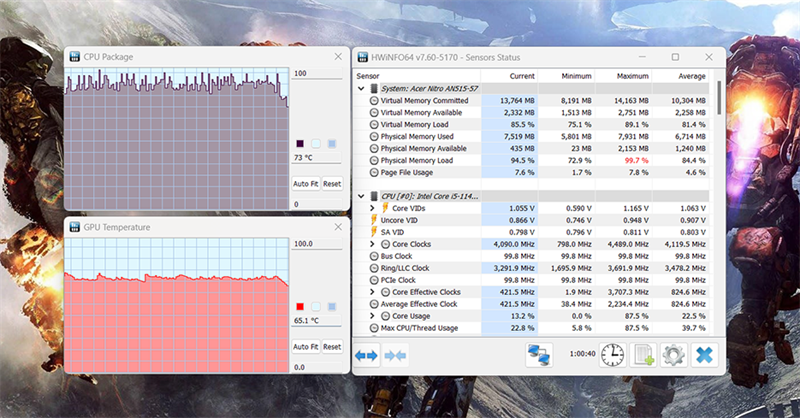Click the PCIe Clock sensor icon
Screen dimensions: 800x418
click(x=374, y=280)
